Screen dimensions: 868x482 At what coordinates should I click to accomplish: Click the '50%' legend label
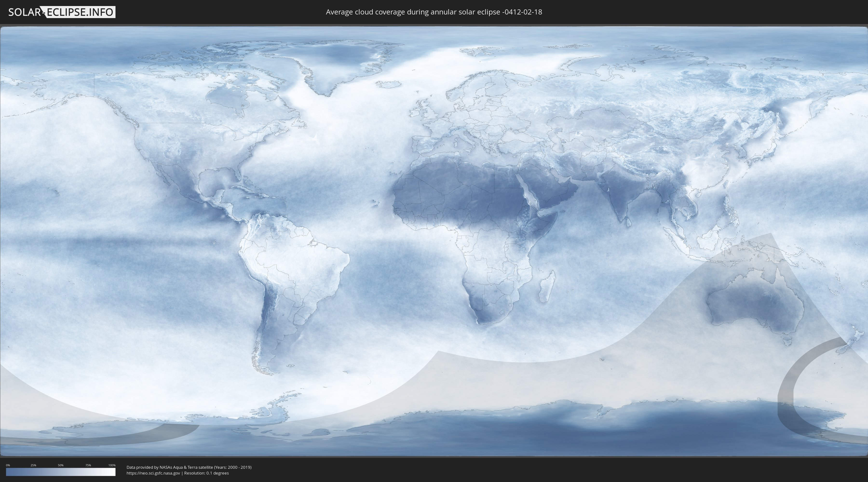[x=61, y=465]
